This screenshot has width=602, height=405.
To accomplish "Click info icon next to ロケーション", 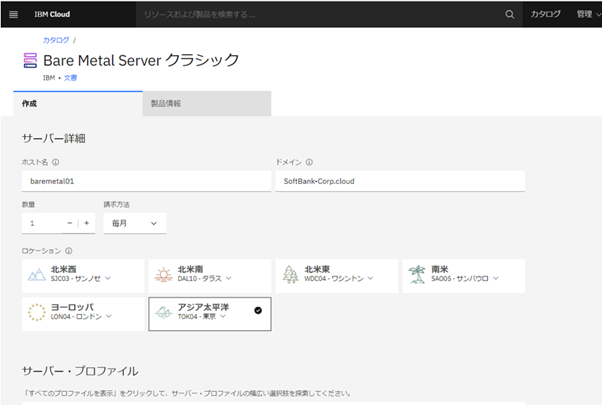I will tap(68, 250).
